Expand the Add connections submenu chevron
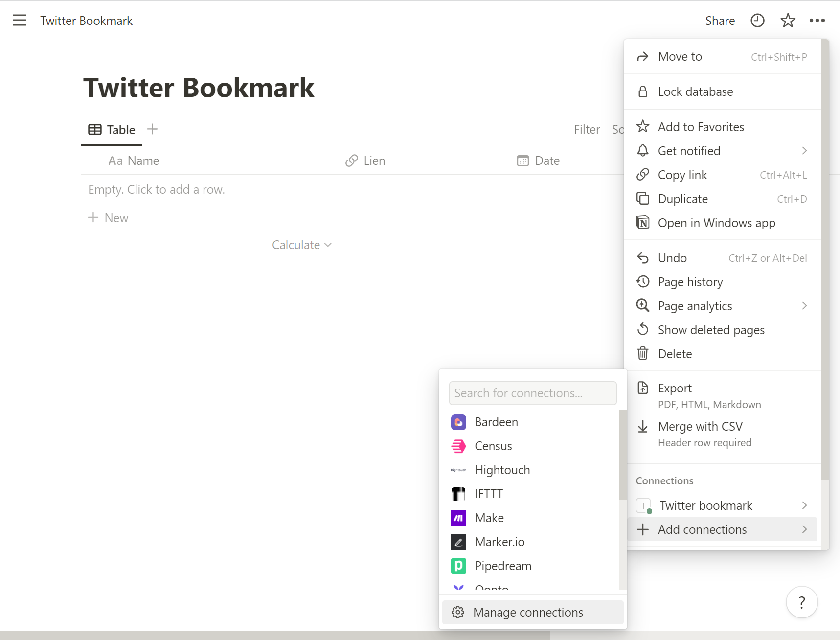This screenshot has height=640, width=840. tap(804, 529)
